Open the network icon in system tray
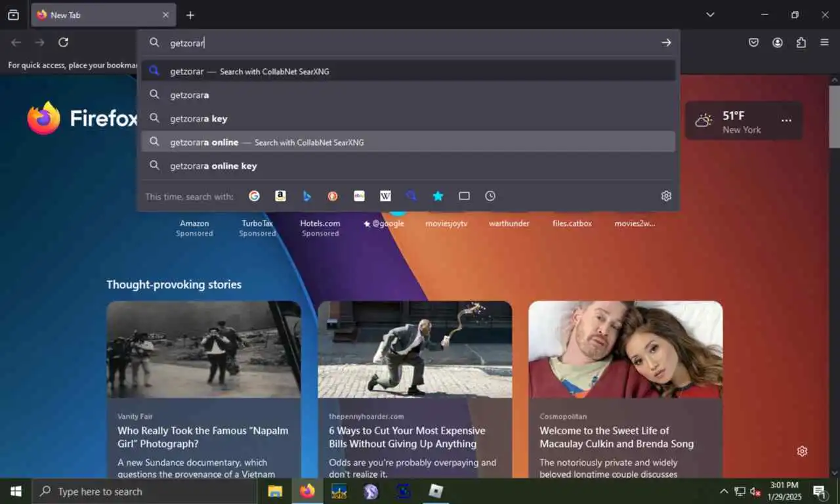840x504 pixels. [x=740, y=491]
